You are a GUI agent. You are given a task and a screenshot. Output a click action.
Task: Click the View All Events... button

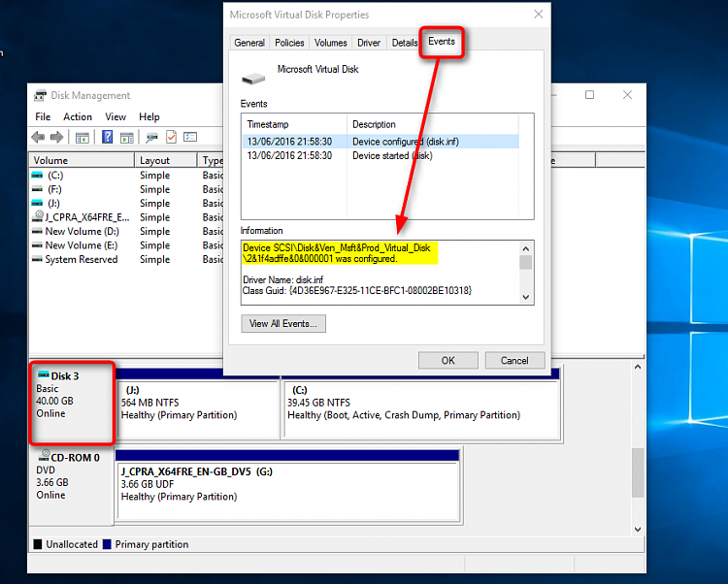283,324
